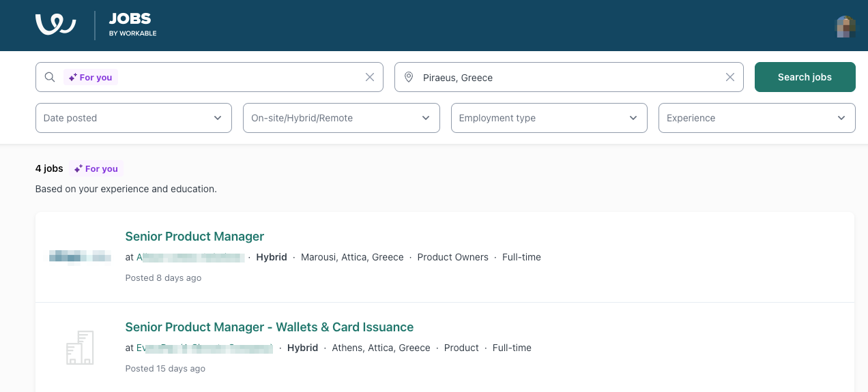Open the Senior Product Manager job listing
Image resolution: width=868 pixels, height=392 pixels.
pyautogui.click(x=194, y=237)
